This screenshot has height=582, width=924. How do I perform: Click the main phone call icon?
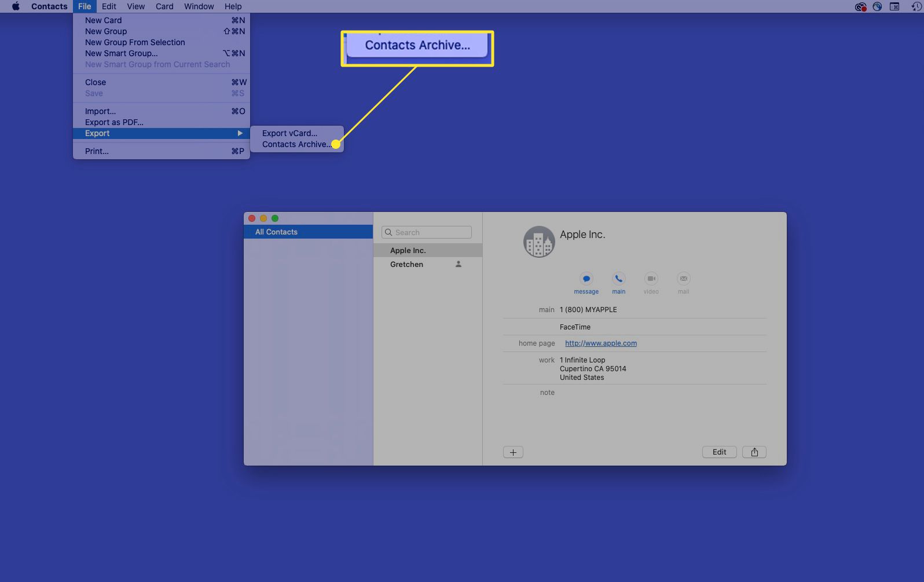pyautogui.click(x=618, y=279)
